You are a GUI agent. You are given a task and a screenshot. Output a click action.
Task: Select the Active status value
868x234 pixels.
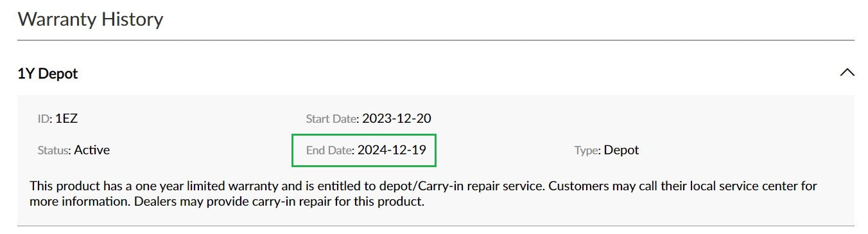pyautogui.click(x=92, y=150)
